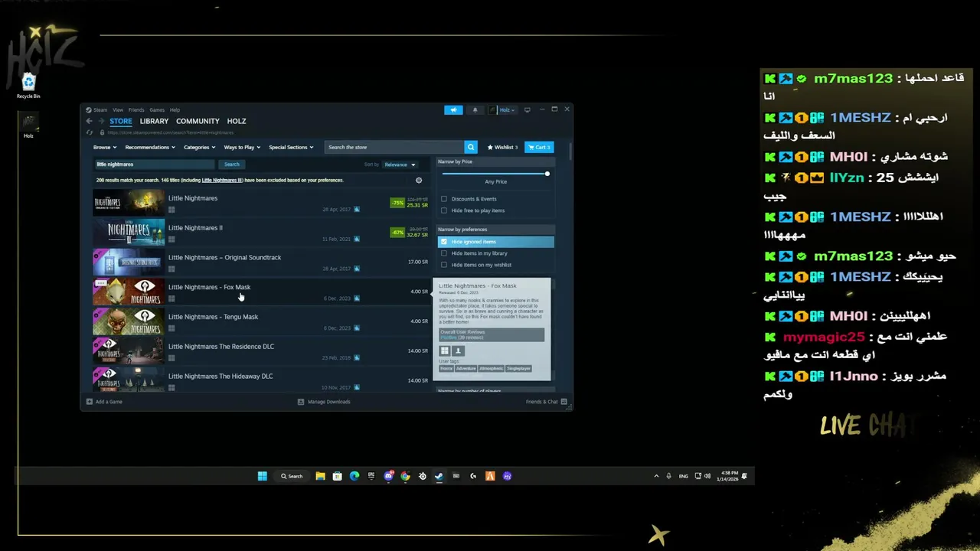Click the Search the store input field
The height and width of the screenshot is (551, 980).
click(394, 147)
